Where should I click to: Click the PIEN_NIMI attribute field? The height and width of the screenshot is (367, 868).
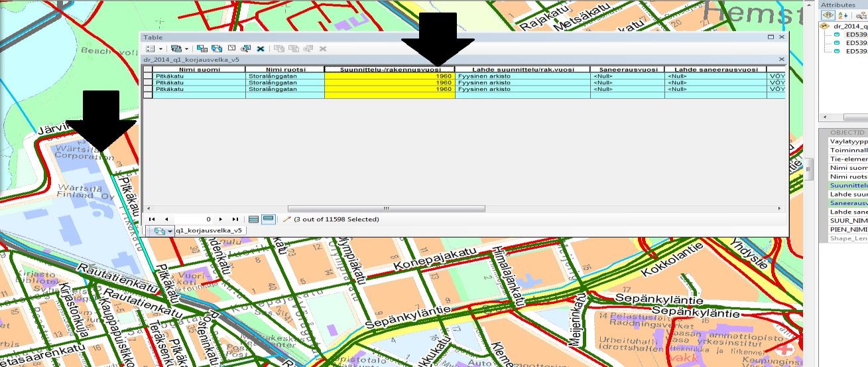tap(848, 229)
